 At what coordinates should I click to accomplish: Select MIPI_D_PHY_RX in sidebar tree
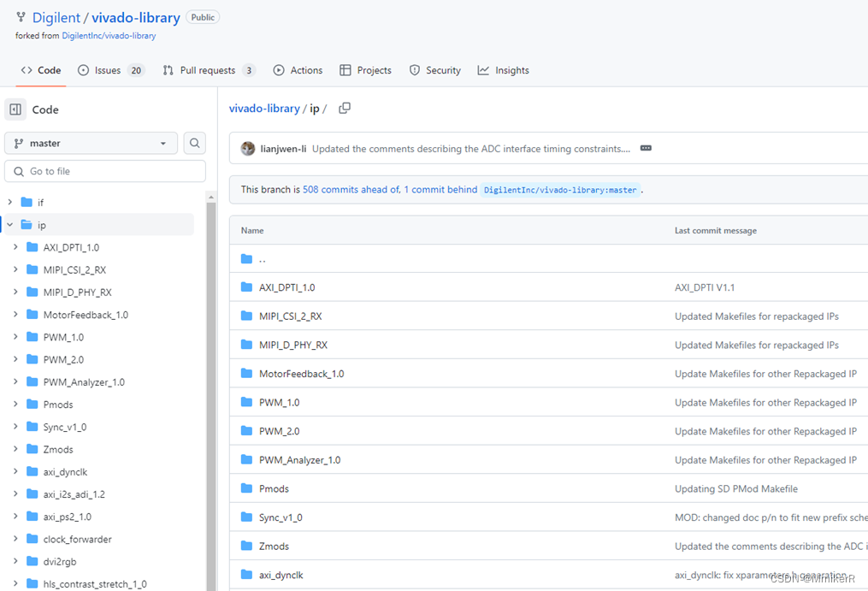(78, 292)
